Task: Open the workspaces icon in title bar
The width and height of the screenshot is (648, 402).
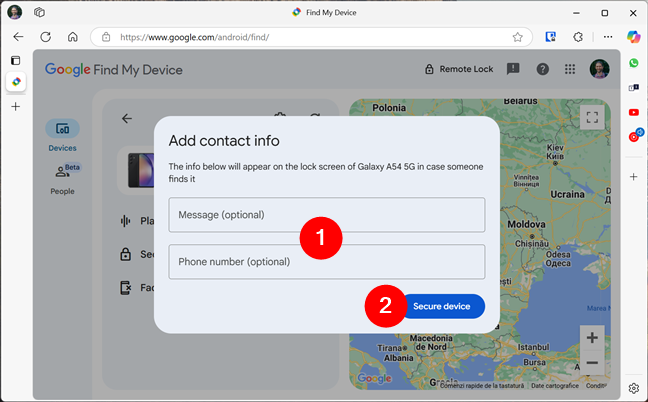Action: [x=39, y=12]
